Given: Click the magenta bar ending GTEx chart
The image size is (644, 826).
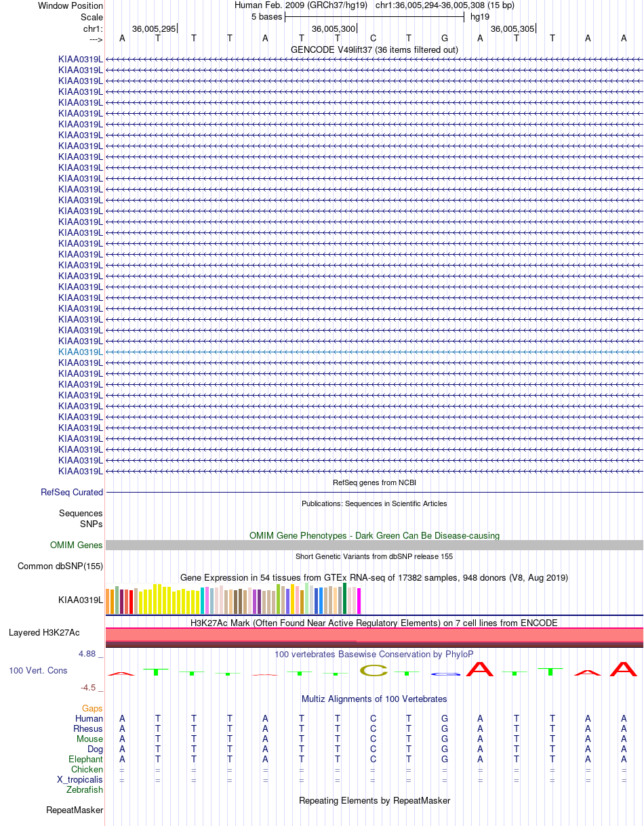Looking at the screenshot, I should (x=359, y=600).
